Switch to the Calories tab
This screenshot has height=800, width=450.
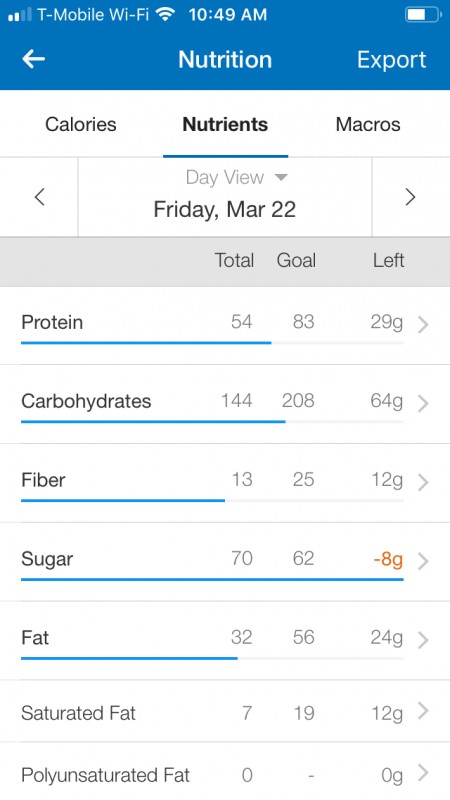click(x=81, y=124)
